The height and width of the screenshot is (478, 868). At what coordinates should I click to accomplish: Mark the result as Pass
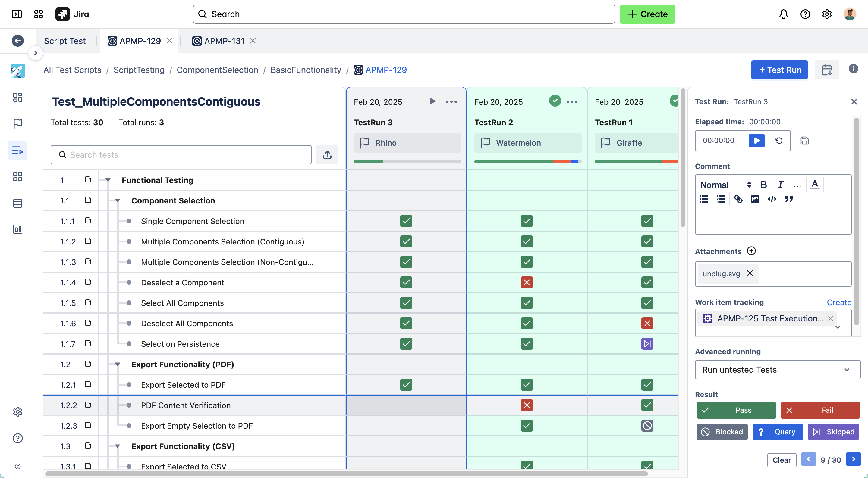736,410
